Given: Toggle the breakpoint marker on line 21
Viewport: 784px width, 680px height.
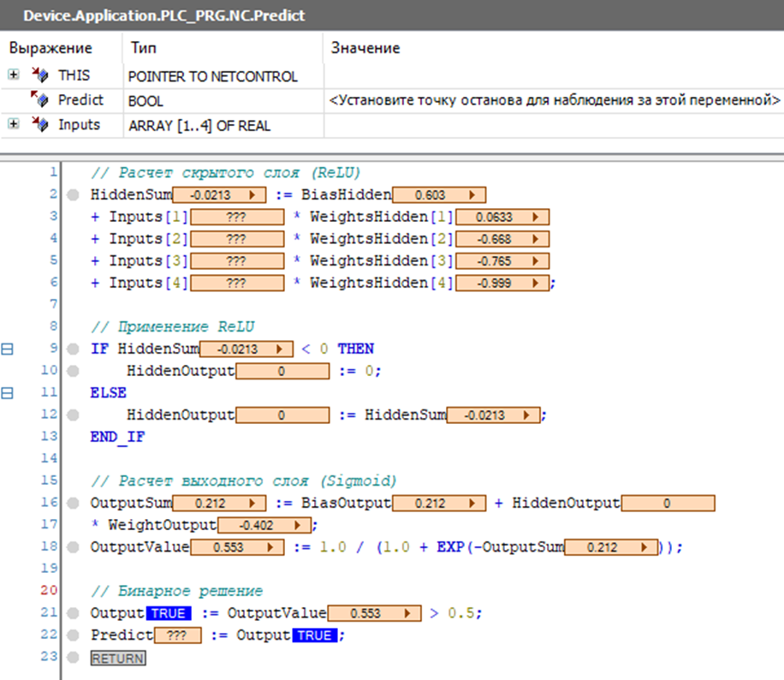Looking at the screenshot, I should pos(73,612).
